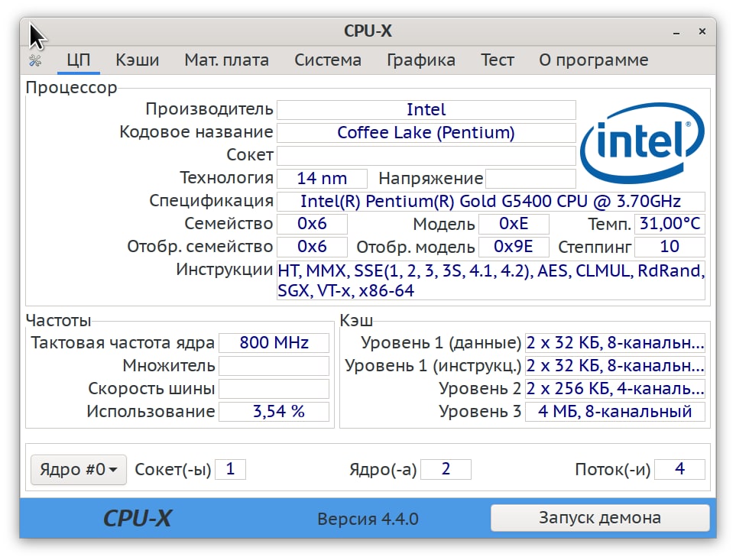This screenshot has width=736, height=560.
Task: Click the empty Сокет field
Action: tap(426, 156)
